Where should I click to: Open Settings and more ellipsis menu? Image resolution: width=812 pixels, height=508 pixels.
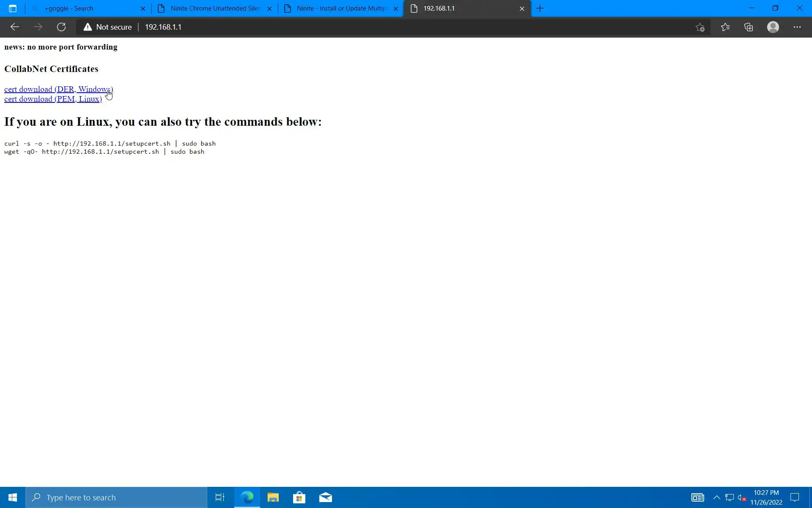tap(797, 27)
